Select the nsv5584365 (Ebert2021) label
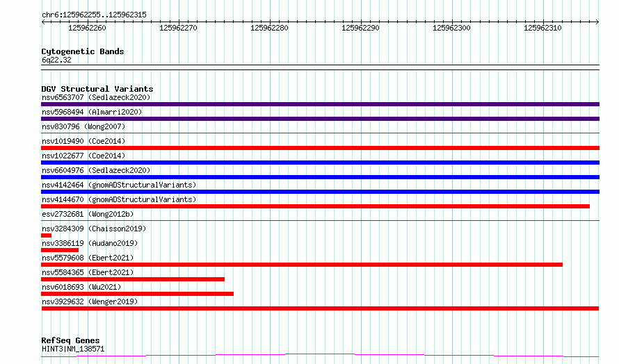Viewport: 619px width, 364px height. click(x=88, y=272)
